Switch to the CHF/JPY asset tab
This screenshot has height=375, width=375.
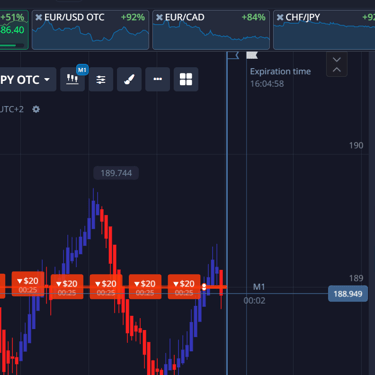324,30
